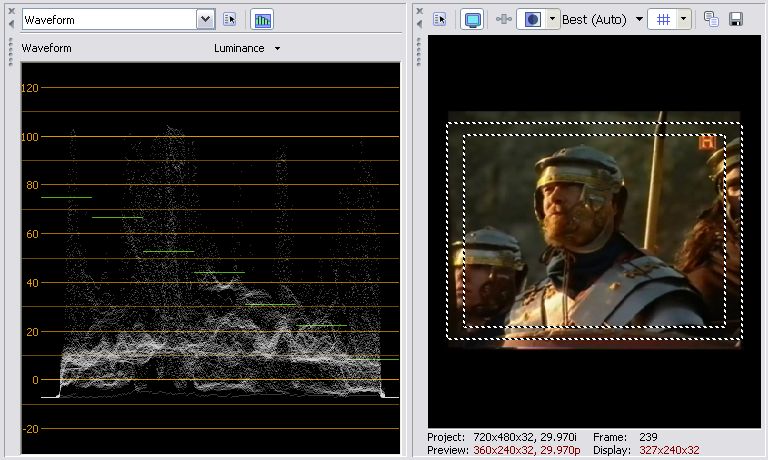The width and height of the screenshot is (768, 460).
Task: Click the 120 scale label on waveform
Action: click(29, 88)
